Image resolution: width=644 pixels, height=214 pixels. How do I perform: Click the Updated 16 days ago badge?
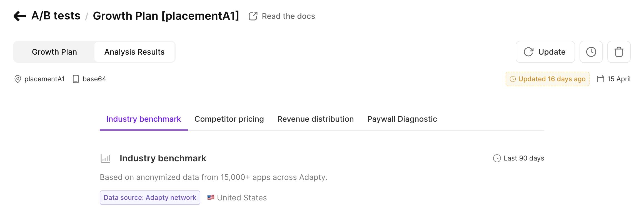[x=547, y=79]
